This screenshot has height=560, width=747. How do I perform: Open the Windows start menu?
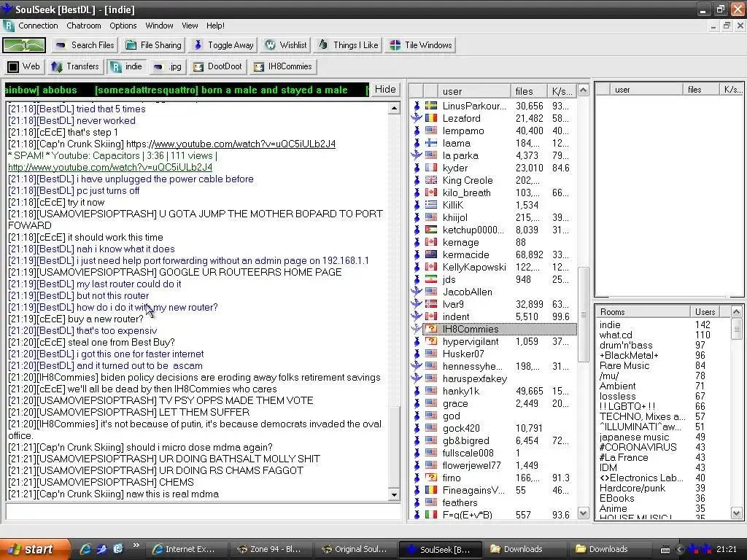coord(34,549)
